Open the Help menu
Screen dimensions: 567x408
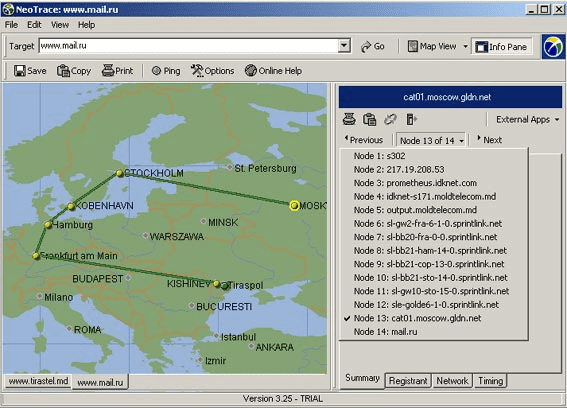86,25
